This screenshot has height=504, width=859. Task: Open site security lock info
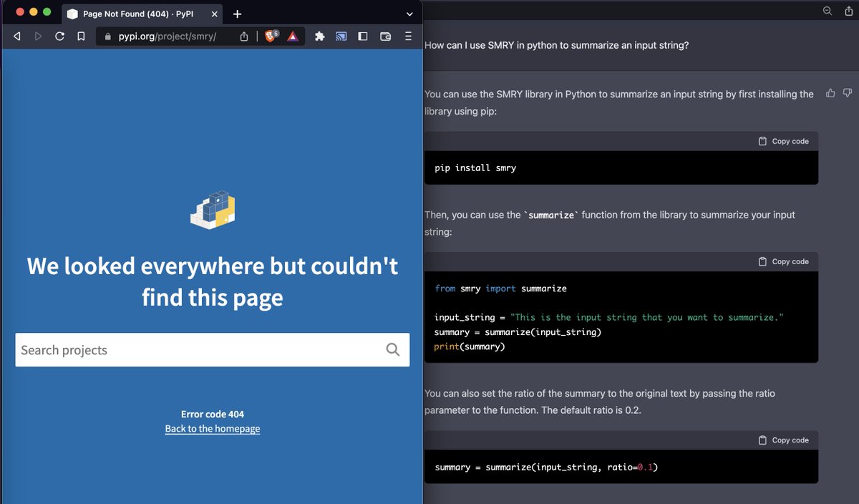(x=108, y=36)
